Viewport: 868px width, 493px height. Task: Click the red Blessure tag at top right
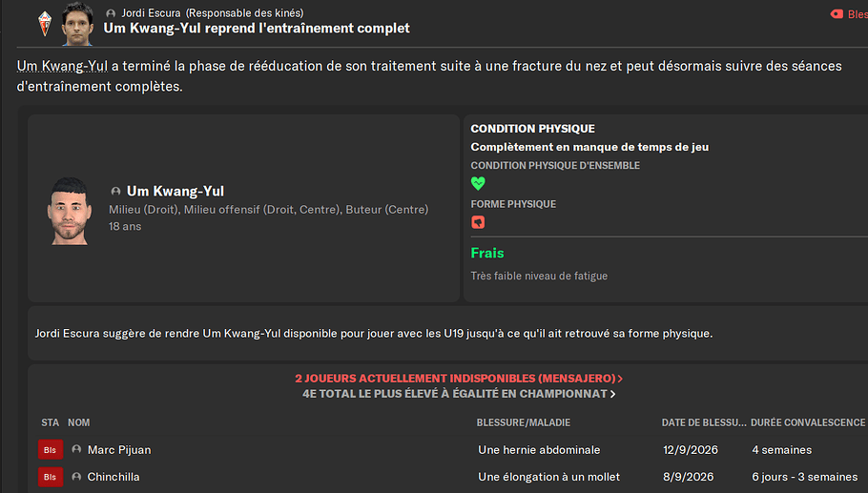849,14
